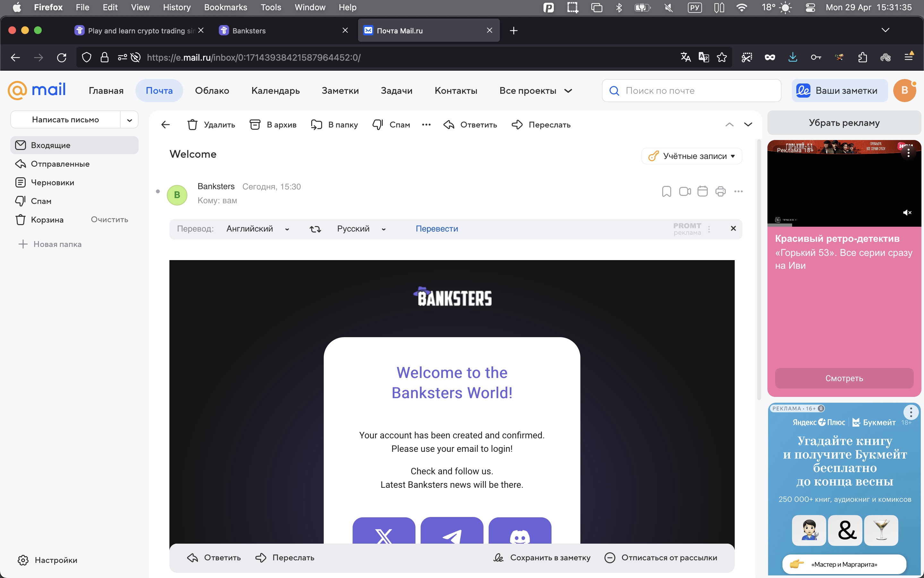Mark the email as Спам in toolbar
Viewport: 924px width, 578px height.
[x=391, y=125]
